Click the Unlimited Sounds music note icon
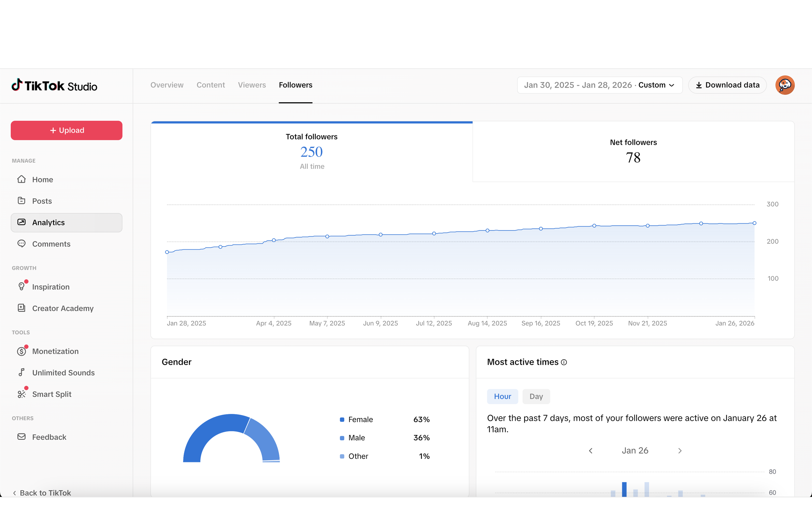Screen dimensions: 812x527 click(21, 372)
